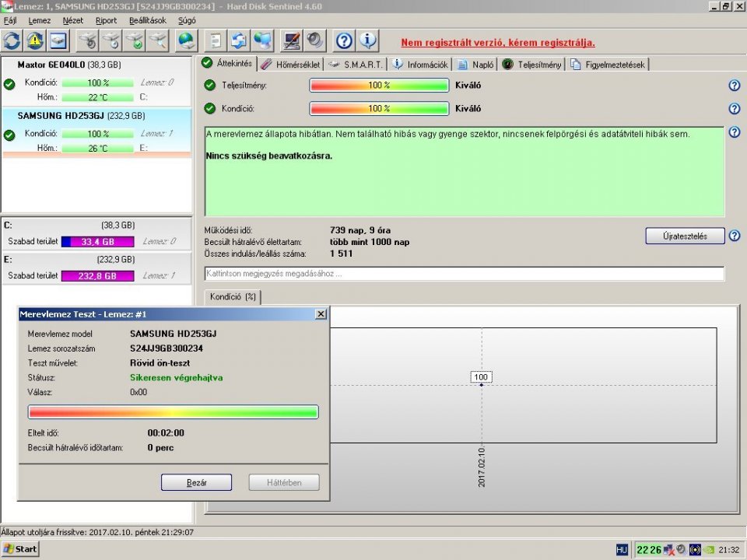Click the disk with clock test icon
The width and height of the screenshot is (747, 560).
(110, 41)
